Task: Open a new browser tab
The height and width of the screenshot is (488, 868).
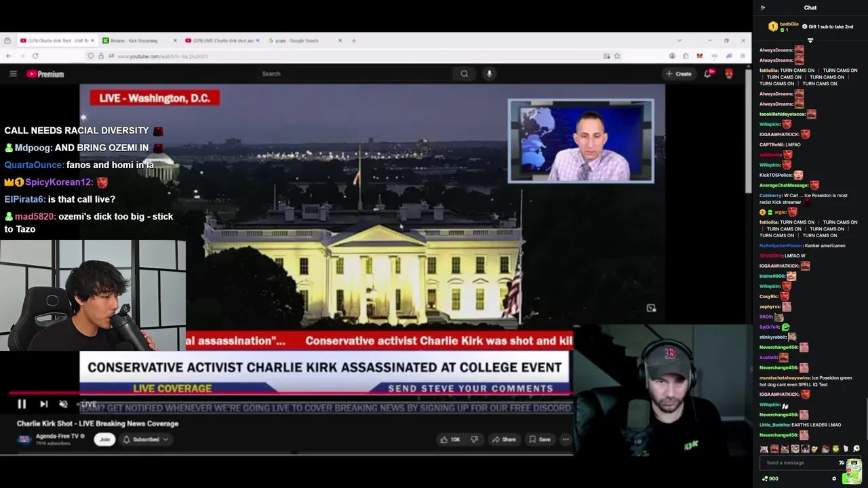Action: pyautogui.click(x=353, y=41)
